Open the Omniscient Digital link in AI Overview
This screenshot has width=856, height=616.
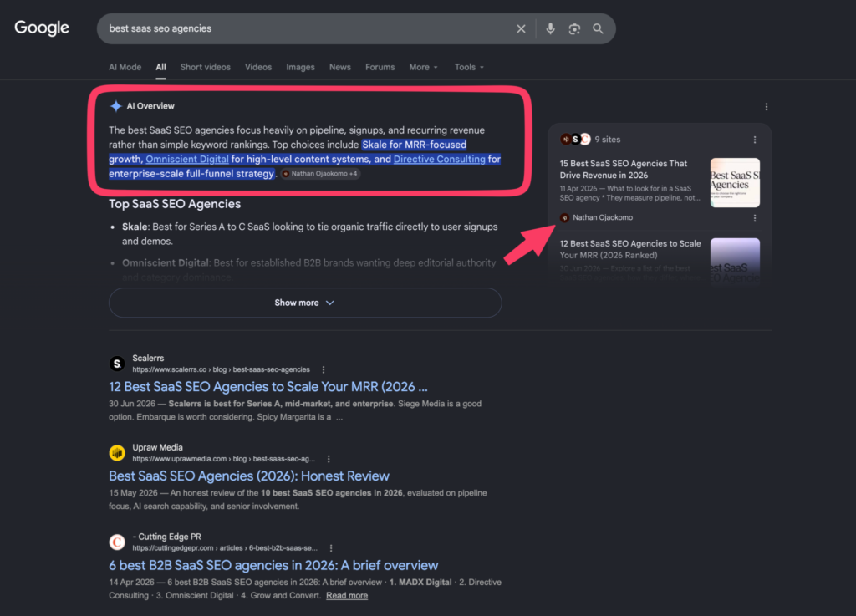point(187,160)
